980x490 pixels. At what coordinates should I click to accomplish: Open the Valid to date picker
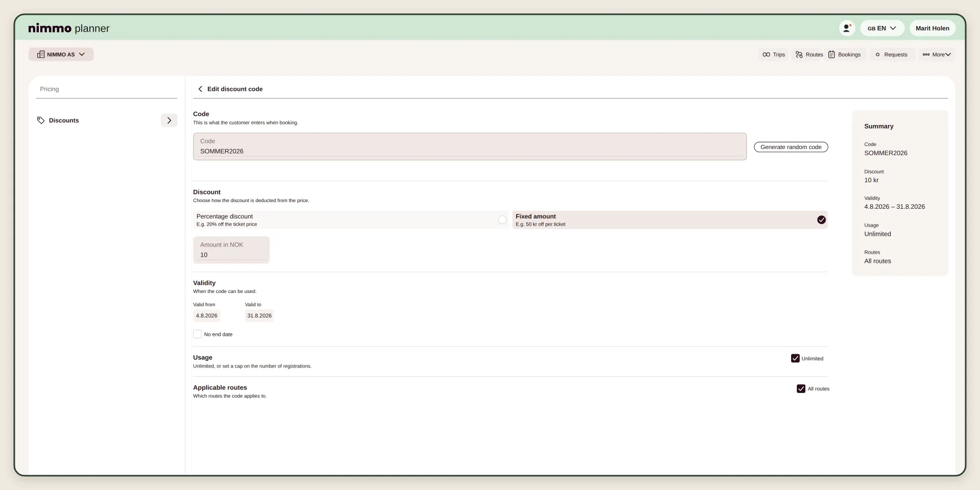[259, 316]
